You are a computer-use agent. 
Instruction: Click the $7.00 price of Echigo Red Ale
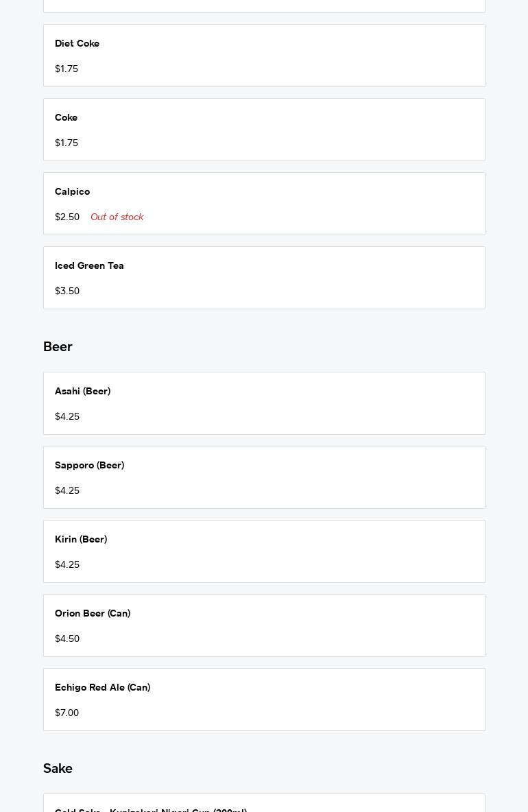point(67,713)
